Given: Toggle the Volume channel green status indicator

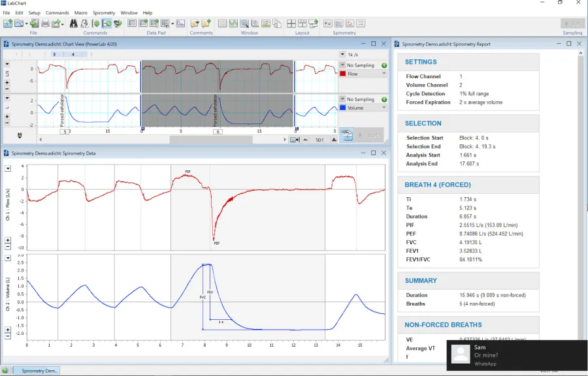Looking at the screenshot, I should tap(384, 99).
